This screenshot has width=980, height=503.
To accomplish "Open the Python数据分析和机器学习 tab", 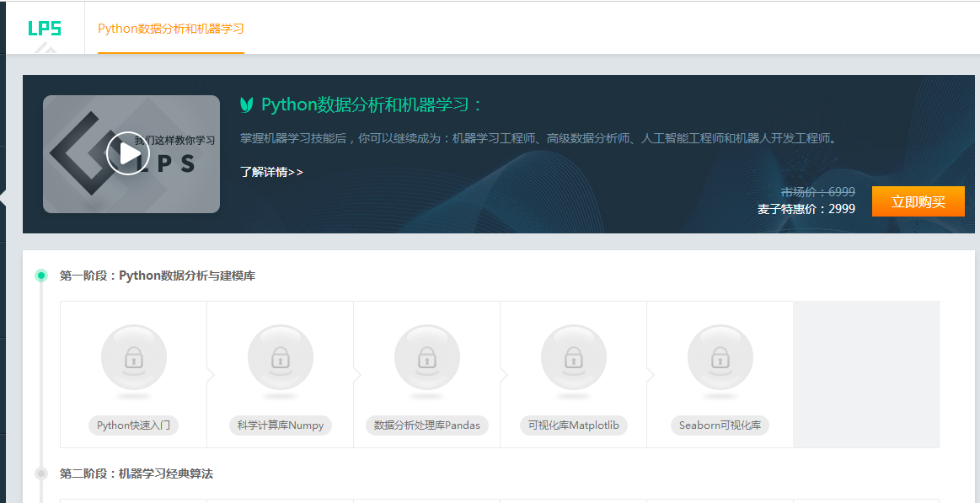I will pos(171,29).
